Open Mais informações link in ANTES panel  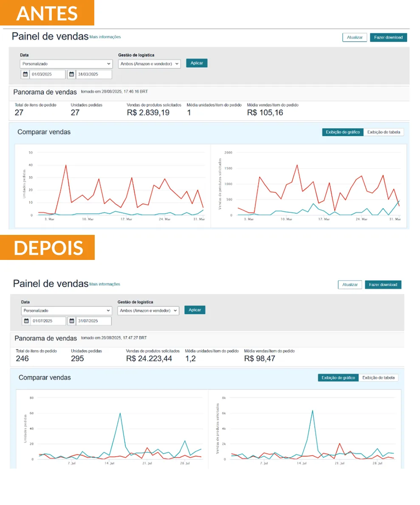[105, 37]
